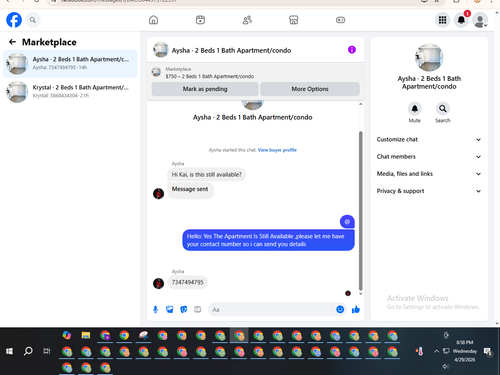Search in conversation with the magnifier icon
This screenshot has width=500, height=375.
pos(443,109)
